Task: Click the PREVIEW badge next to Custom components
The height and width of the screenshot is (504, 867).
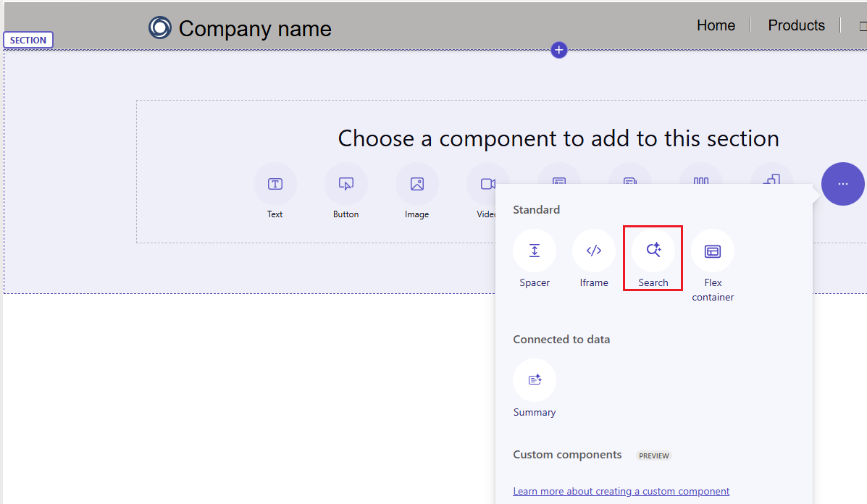Action: pos(653,455)
